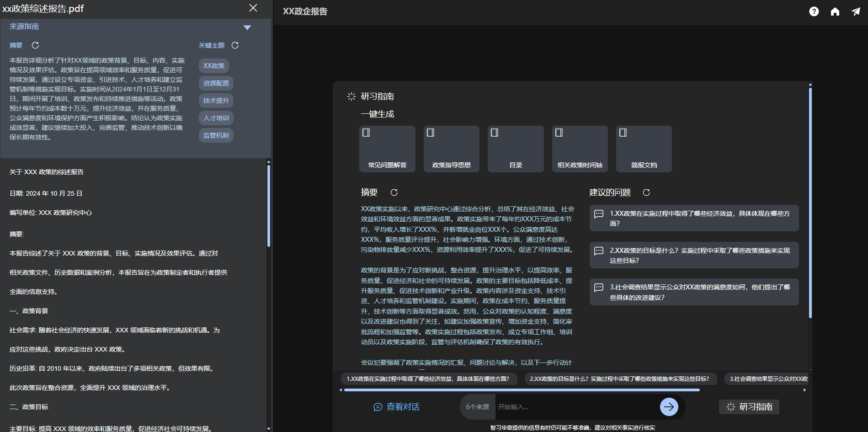Click the XX政企报告 title
868x432 pixels.
click(x=305, y=11)
